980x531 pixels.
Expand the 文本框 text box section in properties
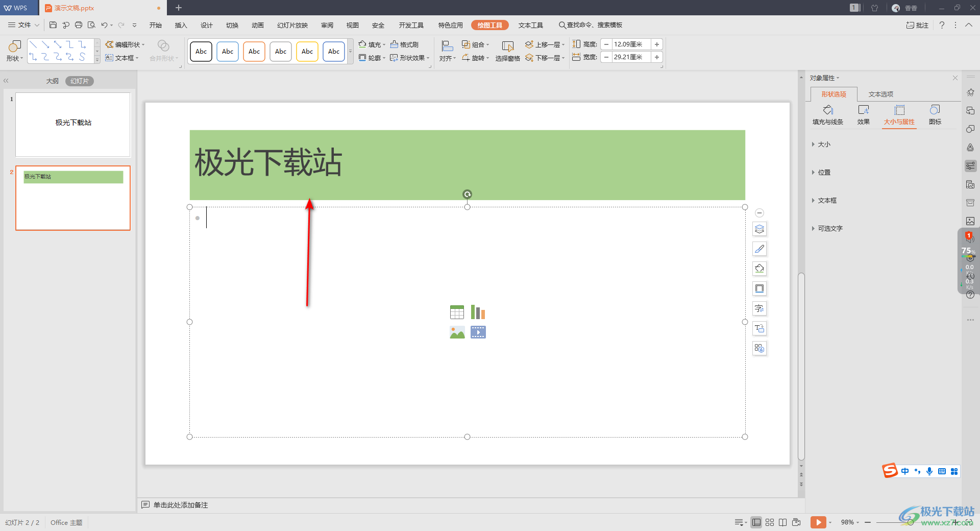(824, 201)
